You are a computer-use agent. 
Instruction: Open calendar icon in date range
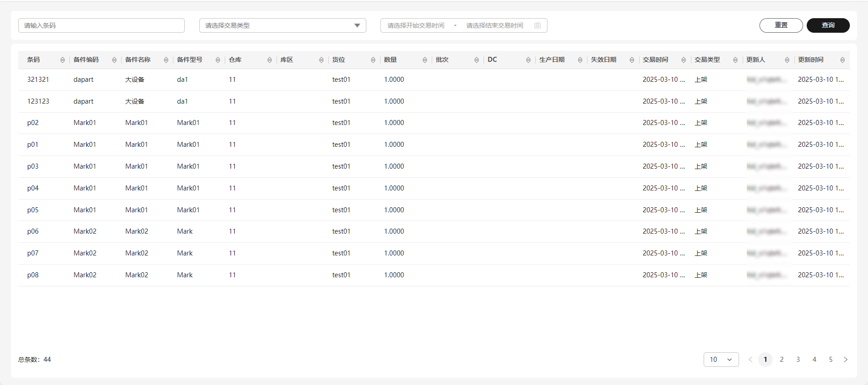coord(538,25)
